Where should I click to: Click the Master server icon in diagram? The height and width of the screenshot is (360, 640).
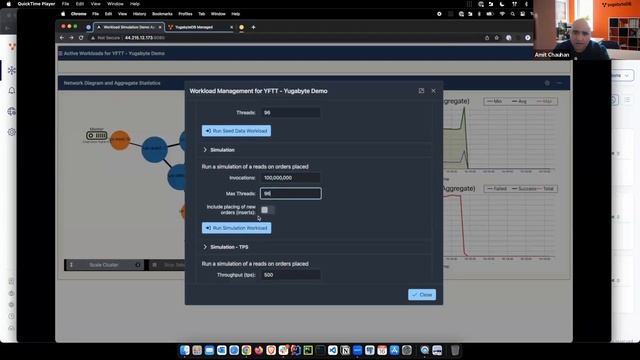click(97, 135)
